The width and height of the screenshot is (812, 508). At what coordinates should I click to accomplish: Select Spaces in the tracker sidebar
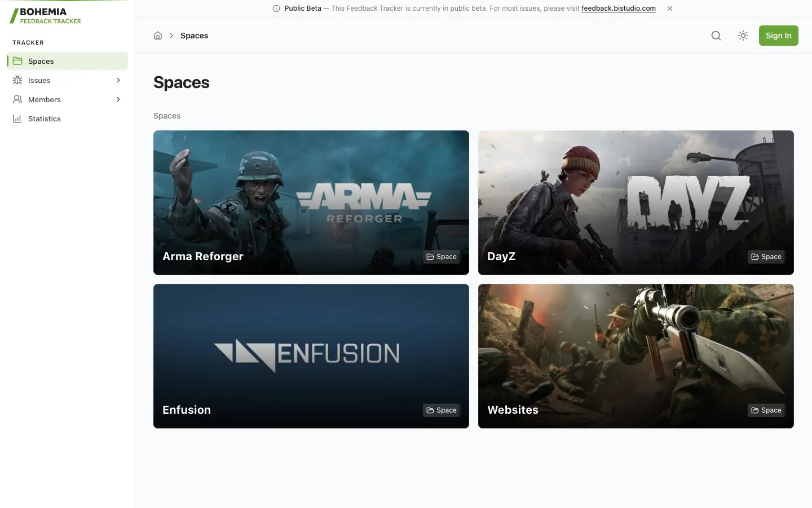68,61
